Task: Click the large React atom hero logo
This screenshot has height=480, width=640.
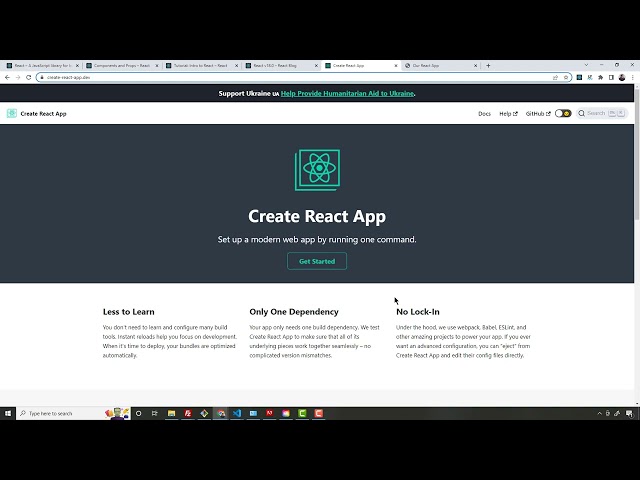Action: pos(317,170)
